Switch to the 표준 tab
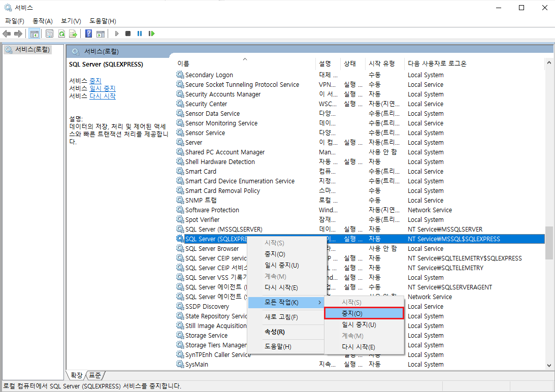 point(95,375)
